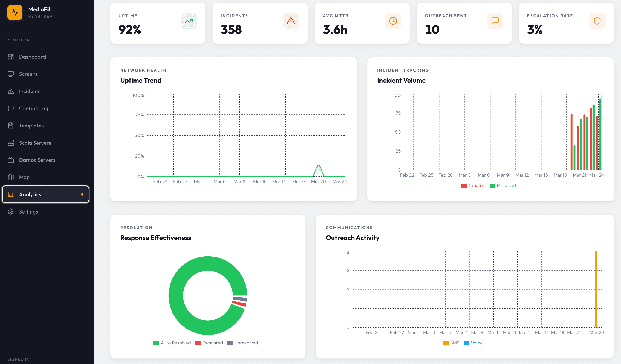The image size is (621, 364).
Task: Open the Map globe icon
Action: (x=11, y=177)
